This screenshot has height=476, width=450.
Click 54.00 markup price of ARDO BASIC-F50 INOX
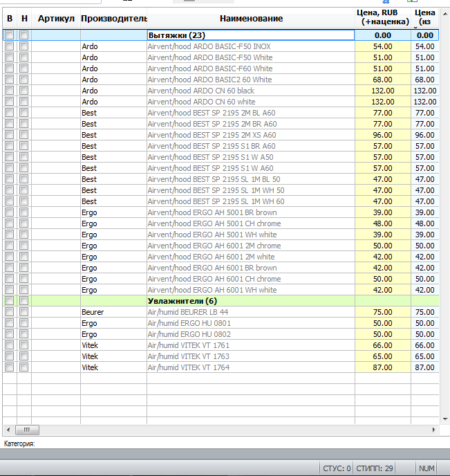[x=383, y=46]
